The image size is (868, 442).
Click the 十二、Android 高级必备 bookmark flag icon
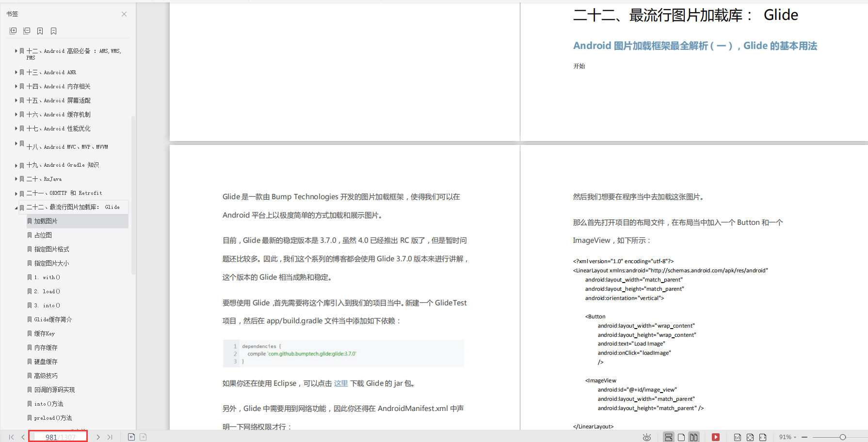coord(22,51)
